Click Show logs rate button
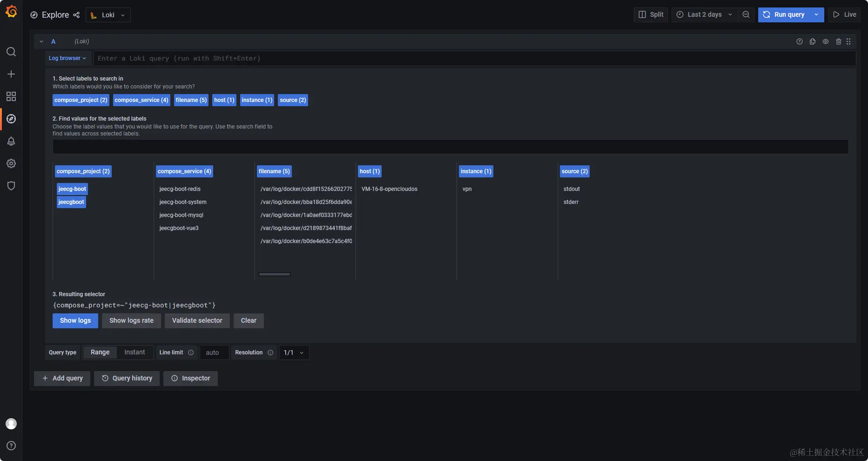868x461 pixels. click(x=131, y=321)
